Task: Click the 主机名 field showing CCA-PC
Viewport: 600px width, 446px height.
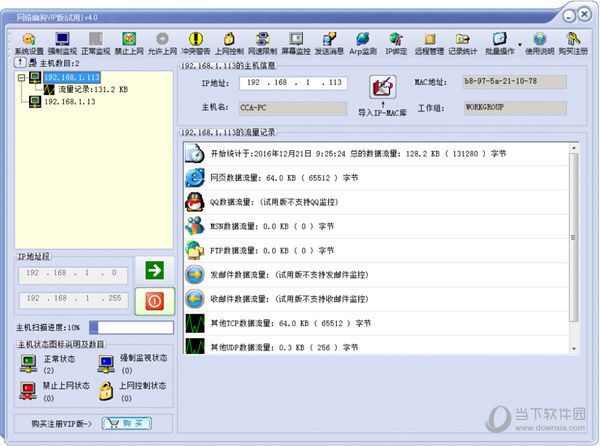Action: click(x=293, y=108)
